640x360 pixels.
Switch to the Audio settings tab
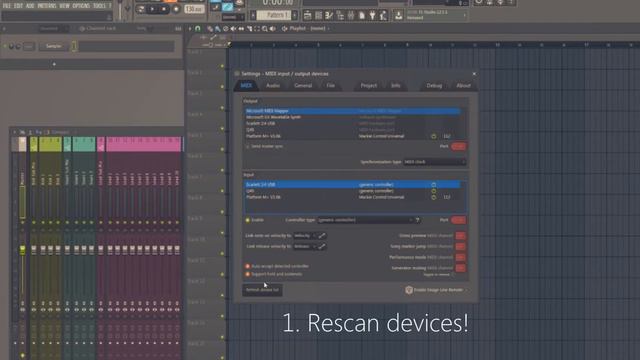[x=273, y=85]
